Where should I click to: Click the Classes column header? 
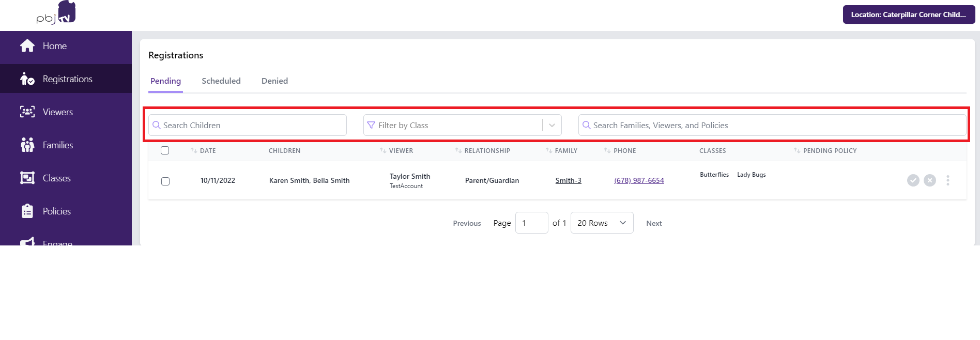713,150
